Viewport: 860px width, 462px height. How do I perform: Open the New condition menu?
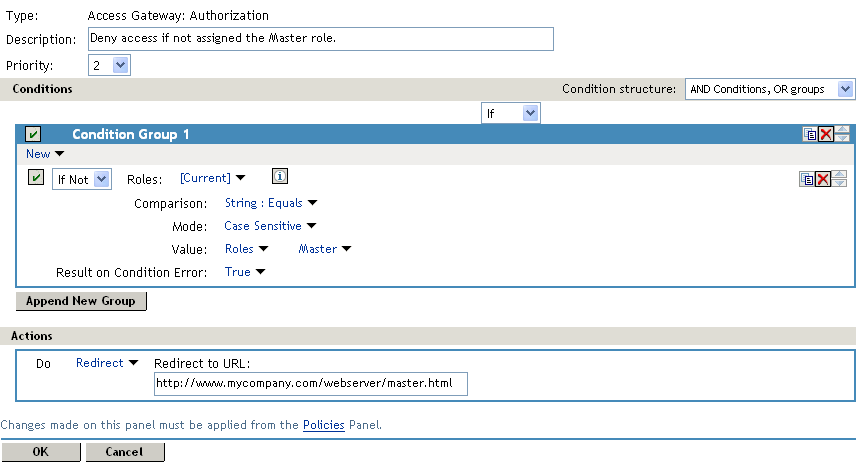44,154
